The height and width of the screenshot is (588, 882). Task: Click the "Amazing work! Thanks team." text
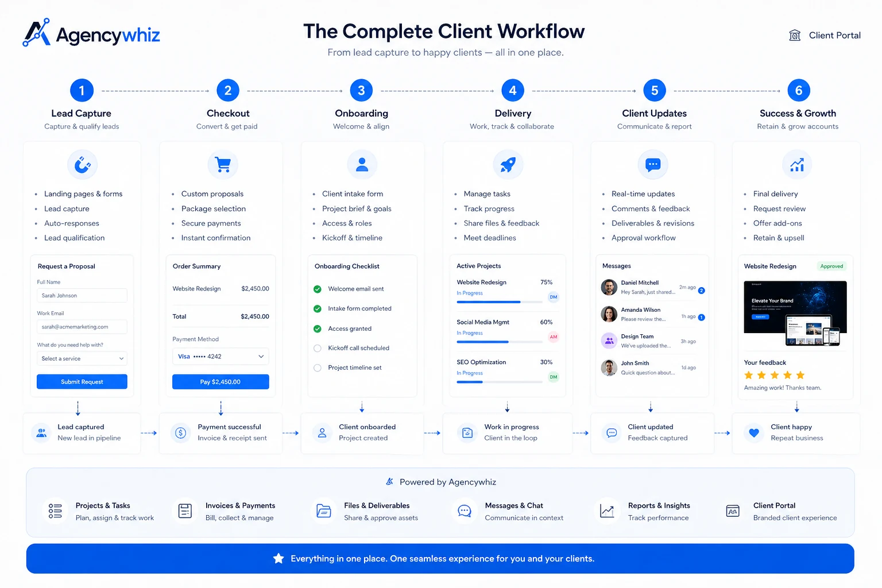[783, 388]
